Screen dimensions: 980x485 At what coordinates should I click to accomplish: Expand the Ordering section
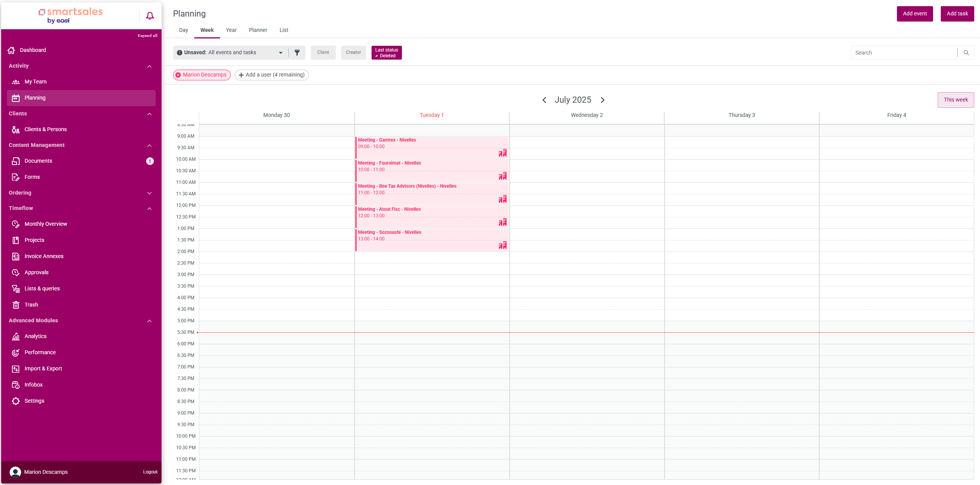coord(149,193)
